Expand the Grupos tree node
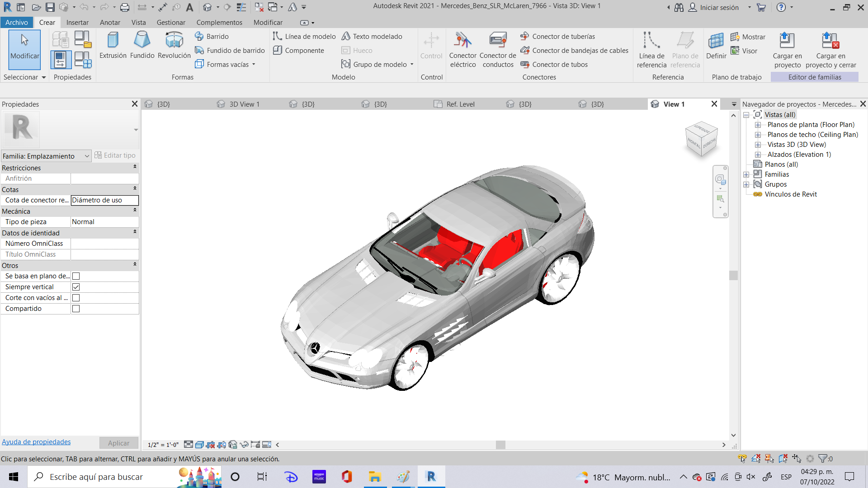 click(x=746, y=184)
